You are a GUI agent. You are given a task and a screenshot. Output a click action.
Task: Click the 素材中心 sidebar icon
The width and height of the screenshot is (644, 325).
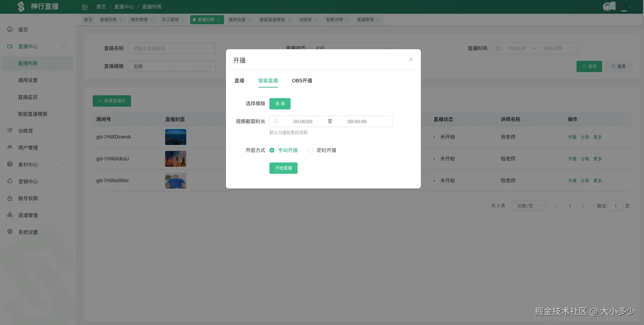(10, 164)
